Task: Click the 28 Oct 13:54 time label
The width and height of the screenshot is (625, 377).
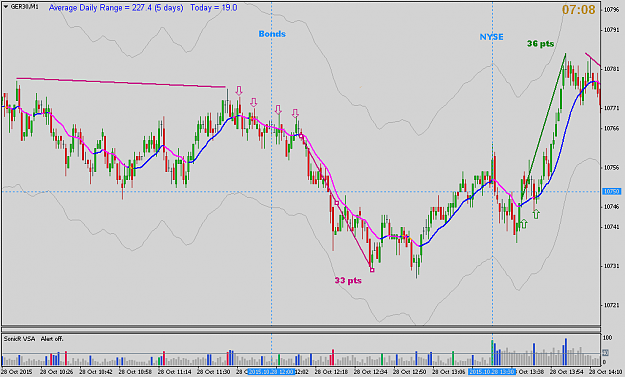Action: point(566,372)
